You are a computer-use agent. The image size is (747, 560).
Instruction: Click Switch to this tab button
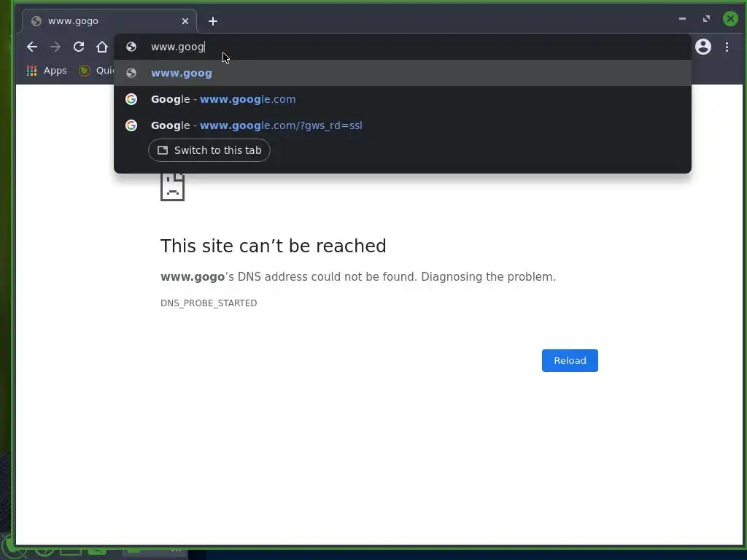[209, 150]
